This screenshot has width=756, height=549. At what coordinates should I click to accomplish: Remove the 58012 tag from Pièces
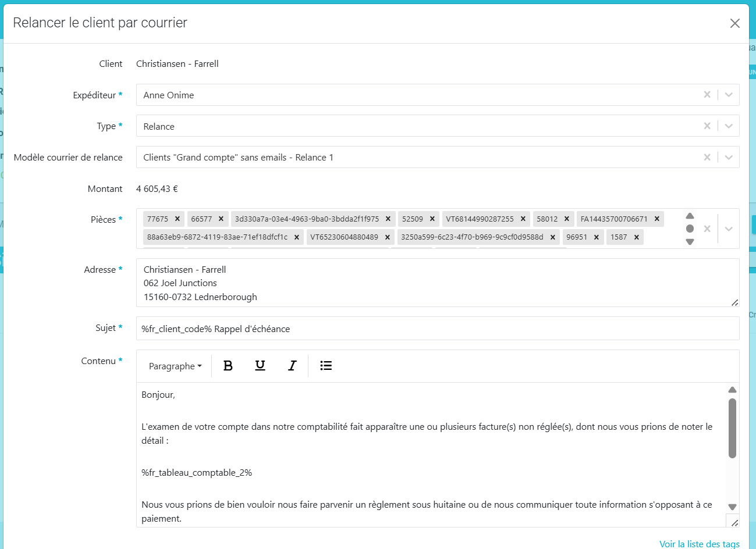coord(567,219)
